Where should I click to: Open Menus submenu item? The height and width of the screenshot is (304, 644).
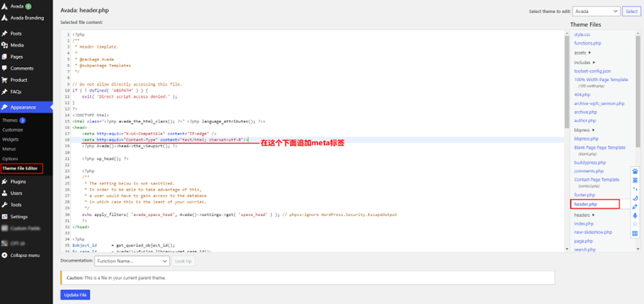[x=9, y=149]
